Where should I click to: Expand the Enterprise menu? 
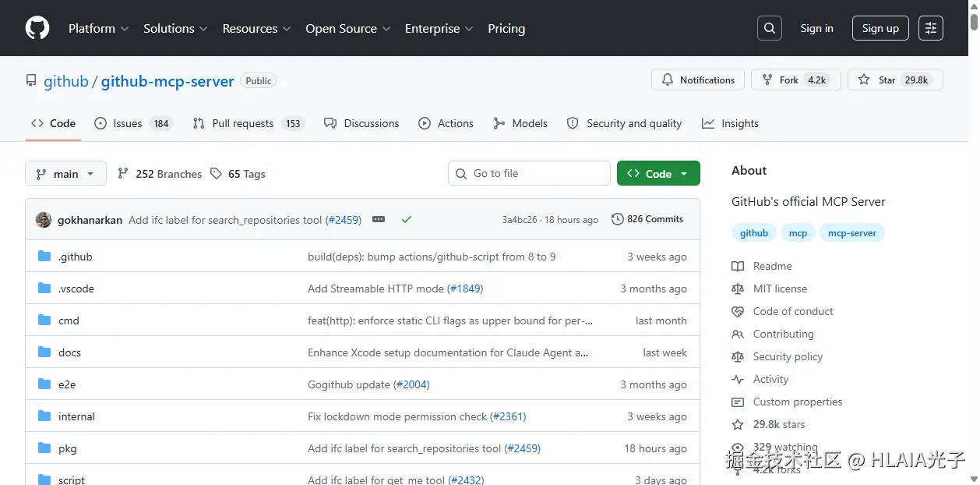coord(439,28)
